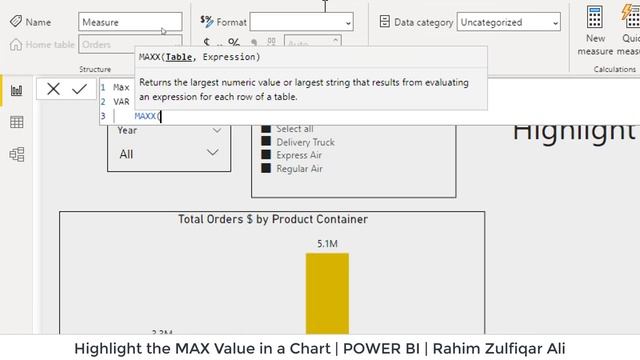Check the Select all checkbox
Viewport: 640px width, 360px height.
tap(266, 128)
